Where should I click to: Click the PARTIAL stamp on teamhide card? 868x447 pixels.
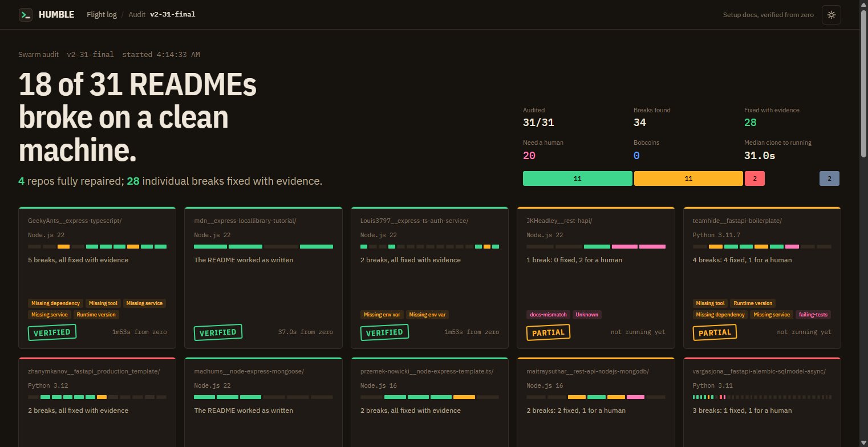point(715,332)
